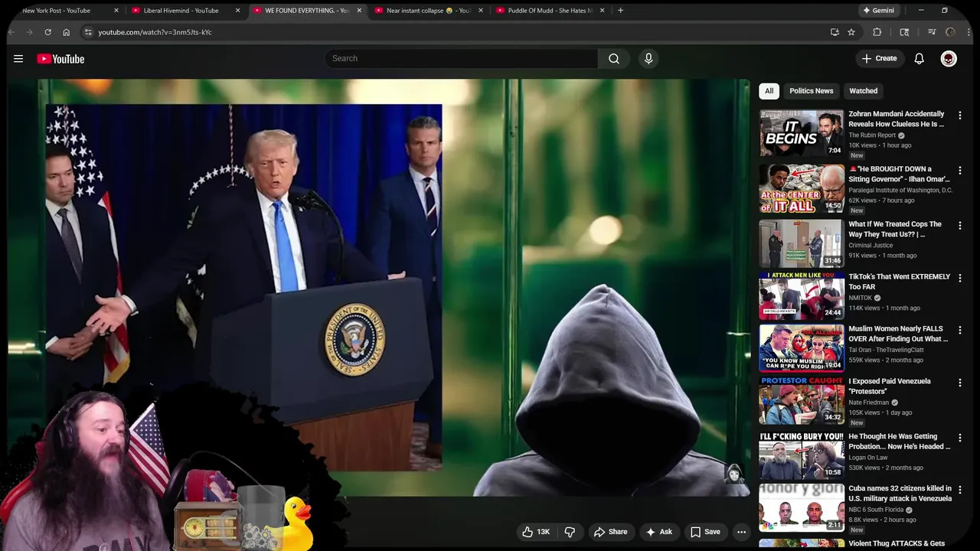This screenshot has height=551, width=980.
Task: Open browser extensions puzzle icon
Action: 877,32
